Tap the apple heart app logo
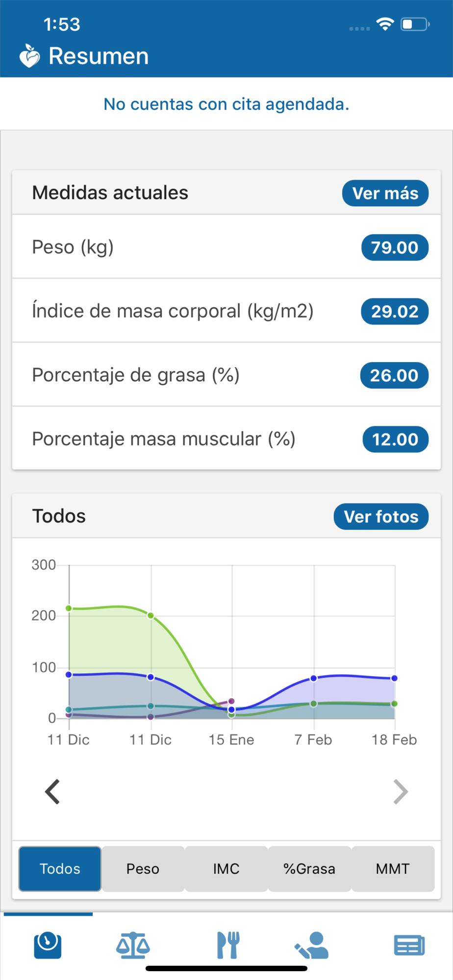Viewport: 453px width, 980px height. tap(29, 56)
